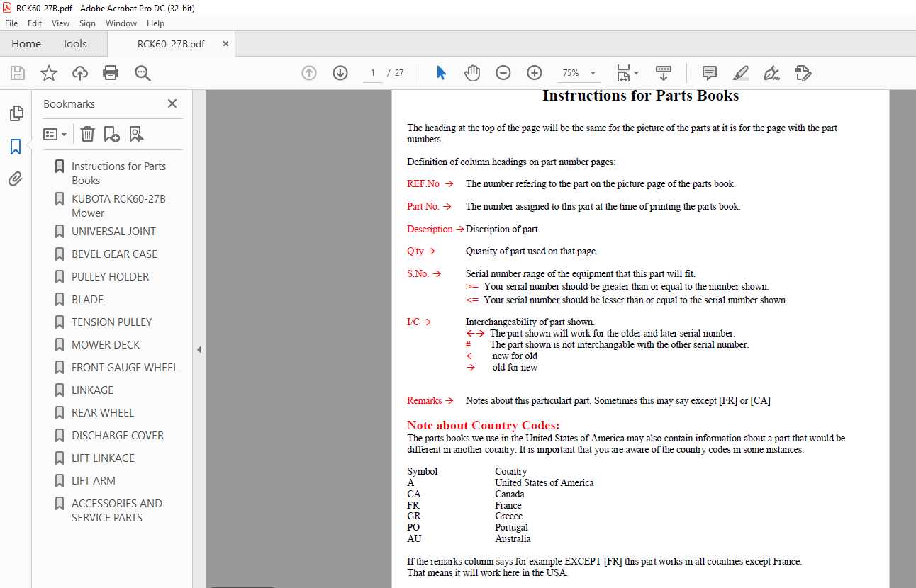Click the red REF.No label in the document
This screenshot has width=916, height=588.
click(x=423, y=183)
